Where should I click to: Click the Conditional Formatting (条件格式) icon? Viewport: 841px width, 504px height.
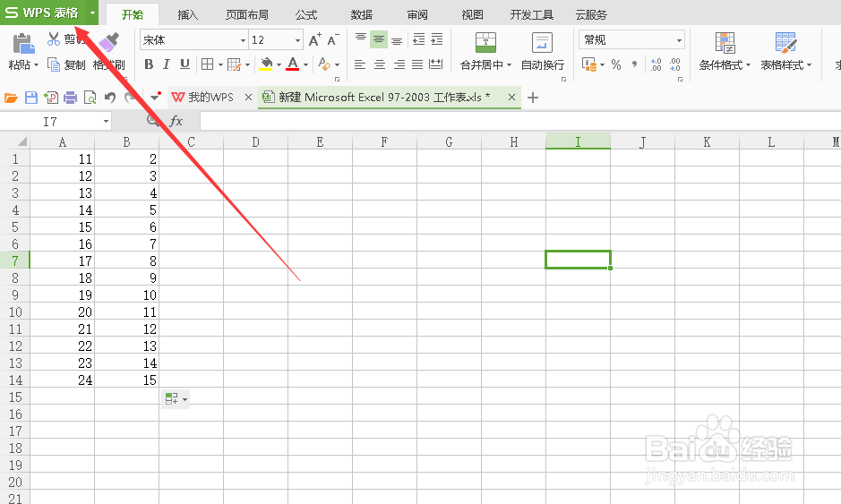tap(725, 43)
